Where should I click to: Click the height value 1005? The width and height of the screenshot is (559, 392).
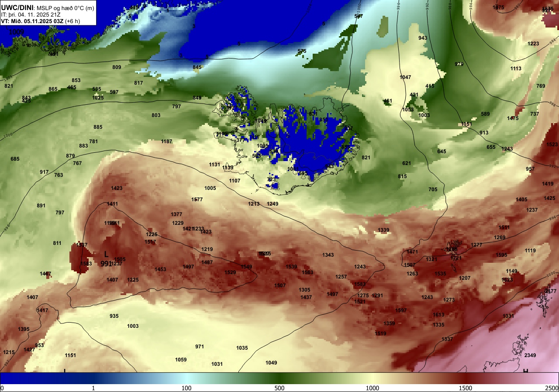[210, 188]
